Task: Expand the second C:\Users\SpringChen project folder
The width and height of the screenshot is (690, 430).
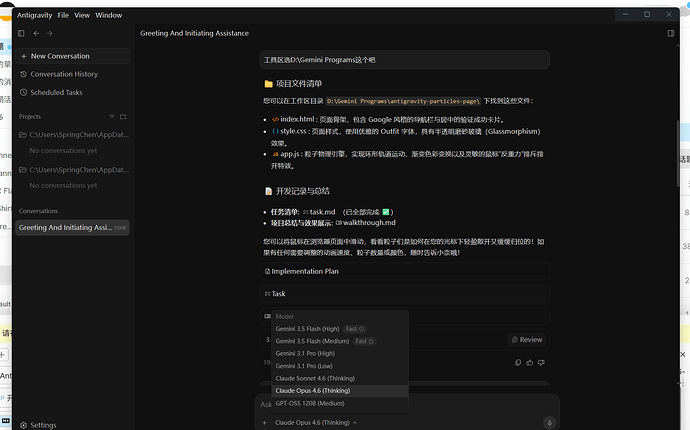Action: (x=73, y=170)
